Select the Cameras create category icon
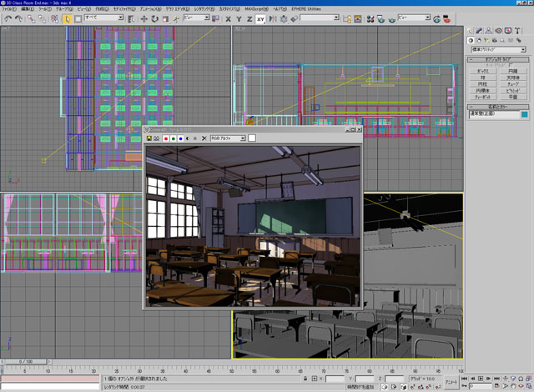534x392 pixels. (x=495, y=41)
